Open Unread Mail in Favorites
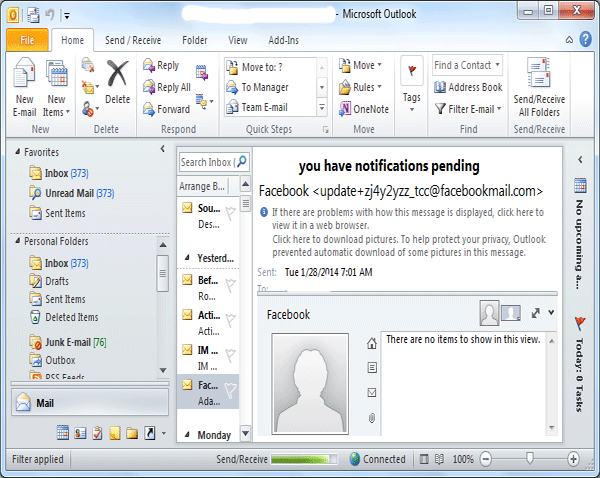 [72, 193]
